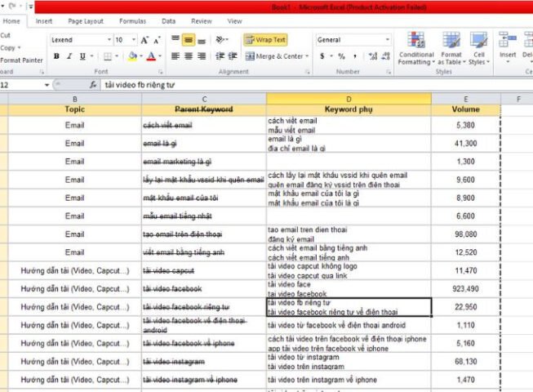The image size is (533, 392).
Task: Select column B header
Action: (x=75, y=99)
